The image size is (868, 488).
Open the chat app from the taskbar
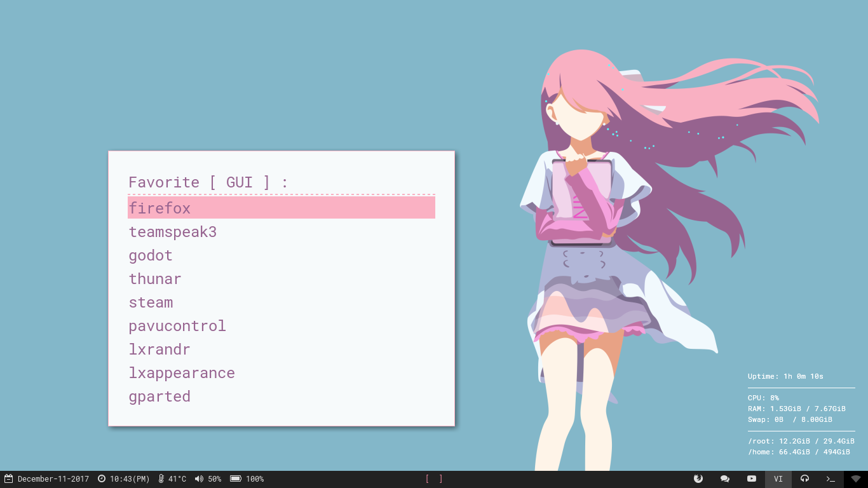coord(724,478)
